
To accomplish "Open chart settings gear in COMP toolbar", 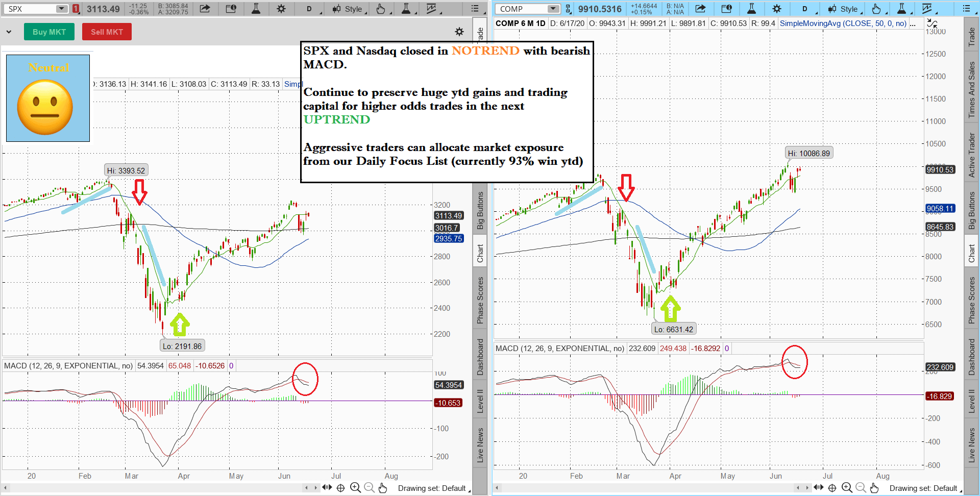I will 776,9.
